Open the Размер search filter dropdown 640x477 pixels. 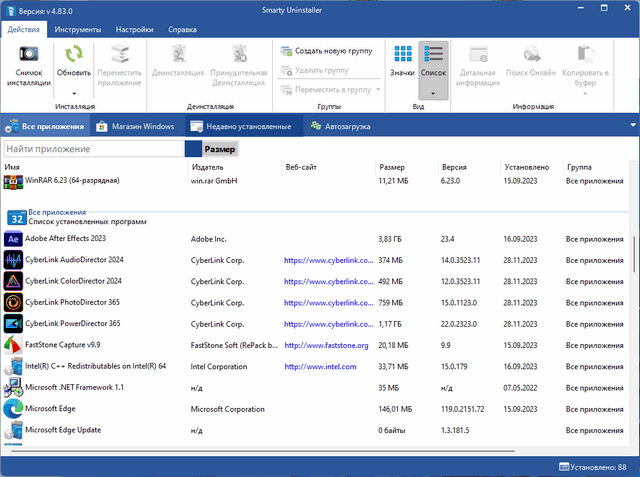tap(220, 149)
